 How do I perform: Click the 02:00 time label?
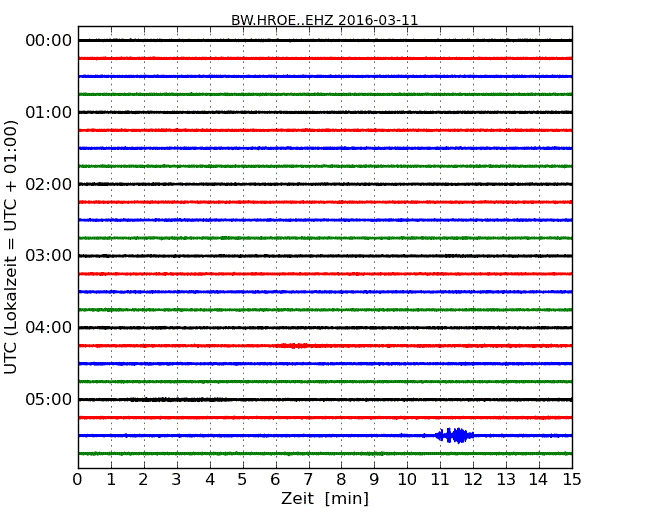pyautogui.click(x=49, y=184)
